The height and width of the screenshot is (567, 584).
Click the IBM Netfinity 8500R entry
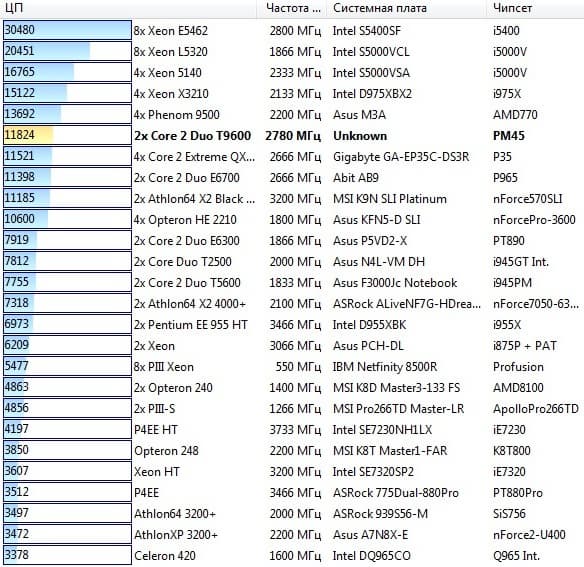point(385,367)
